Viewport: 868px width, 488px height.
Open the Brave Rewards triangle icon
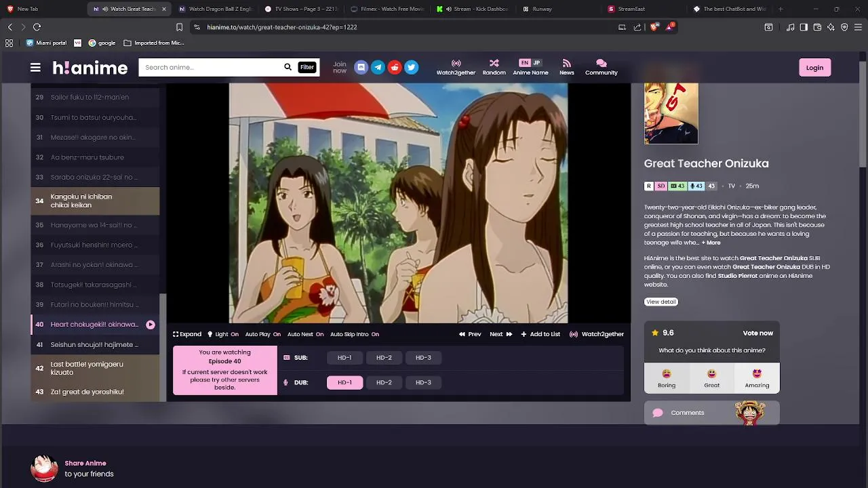point(670,27)
